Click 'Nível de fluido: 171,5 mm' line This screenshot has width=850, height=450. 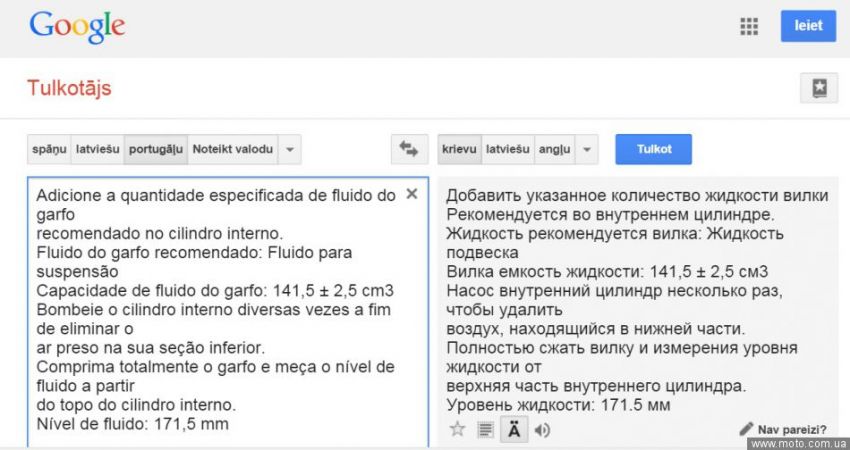[132, 423]
